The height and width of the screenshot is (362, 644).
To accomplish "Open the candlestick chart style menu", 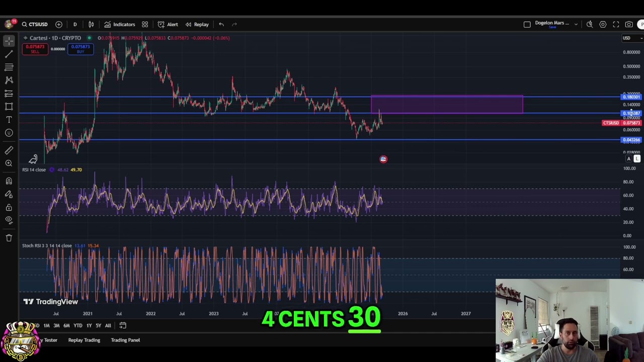I will [91, 24].
